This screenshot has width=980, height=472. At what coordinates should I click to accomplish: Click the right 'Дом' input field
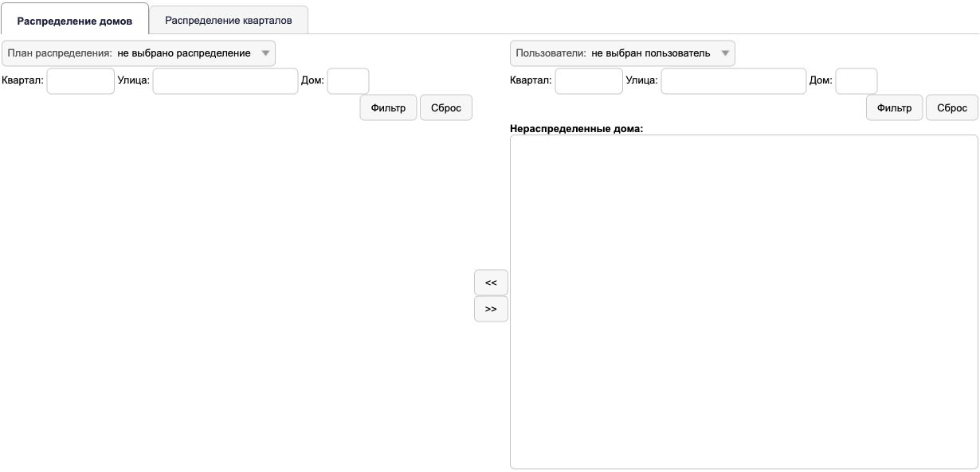pos(857,80)
